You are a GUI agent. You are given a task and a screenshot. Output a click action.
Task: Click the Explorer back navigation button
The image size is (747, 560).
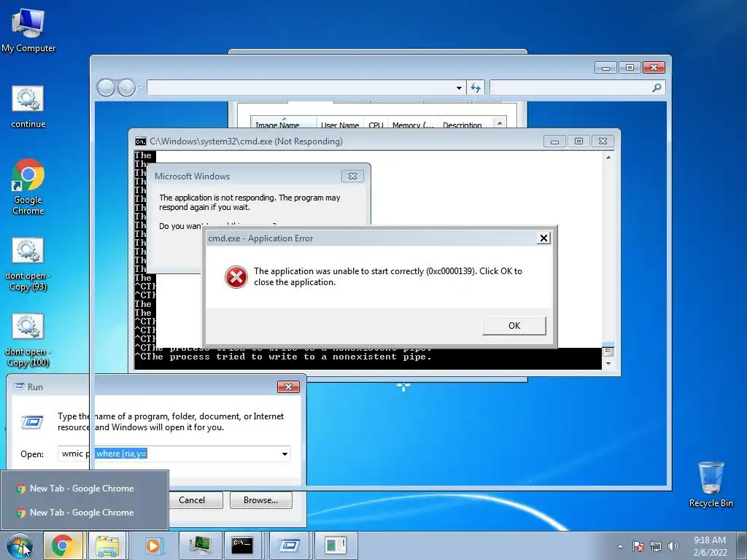point(106,87)
